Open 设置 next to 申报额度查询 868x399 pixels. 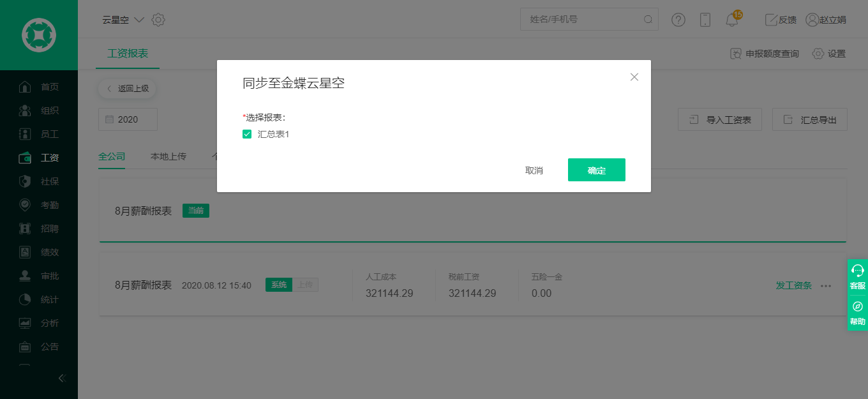(829, 54)
